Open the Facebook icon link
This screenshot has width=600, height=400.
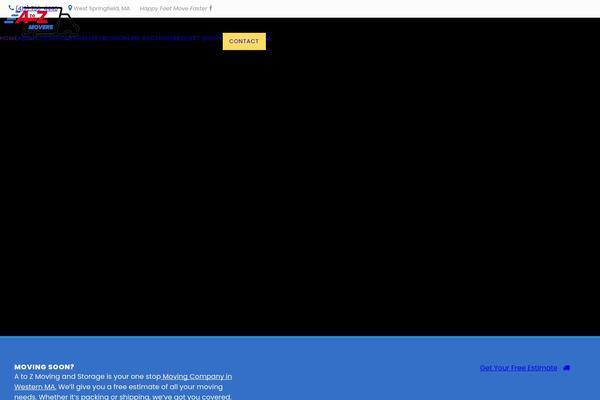[210, 8]
